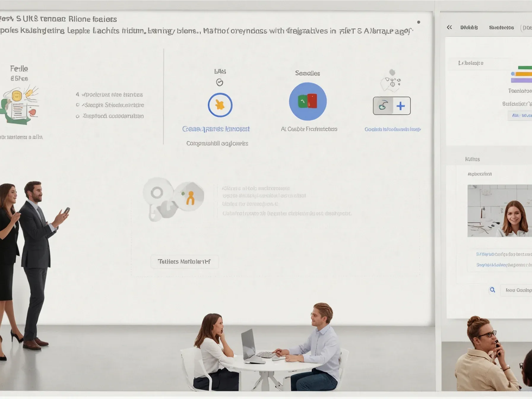Click the round blue icon with green and red cards
532x399 pixels.
(x=308, y=102)
